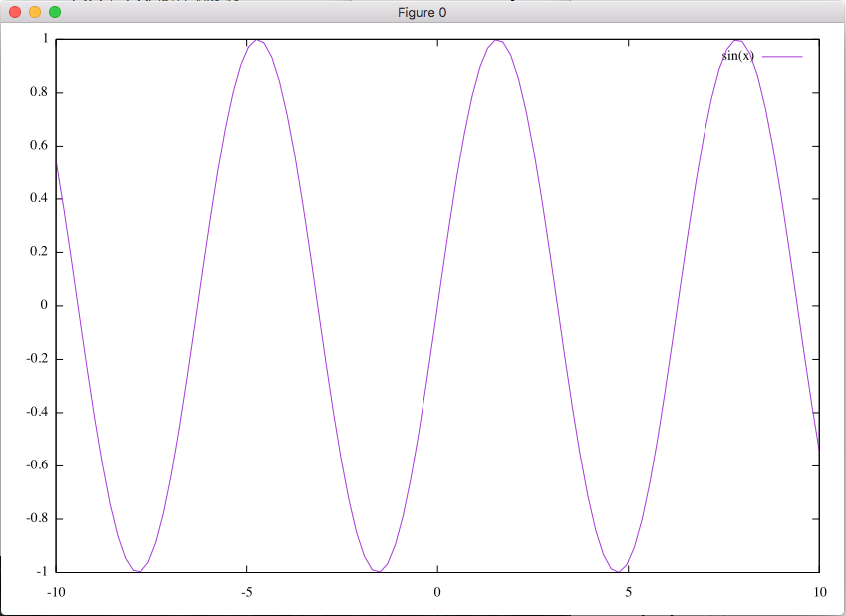Image resolution: width=846 pixels, height=616 pixels.
Task: Click the 0.8 y-axis tick label
Action: [38, 93]
